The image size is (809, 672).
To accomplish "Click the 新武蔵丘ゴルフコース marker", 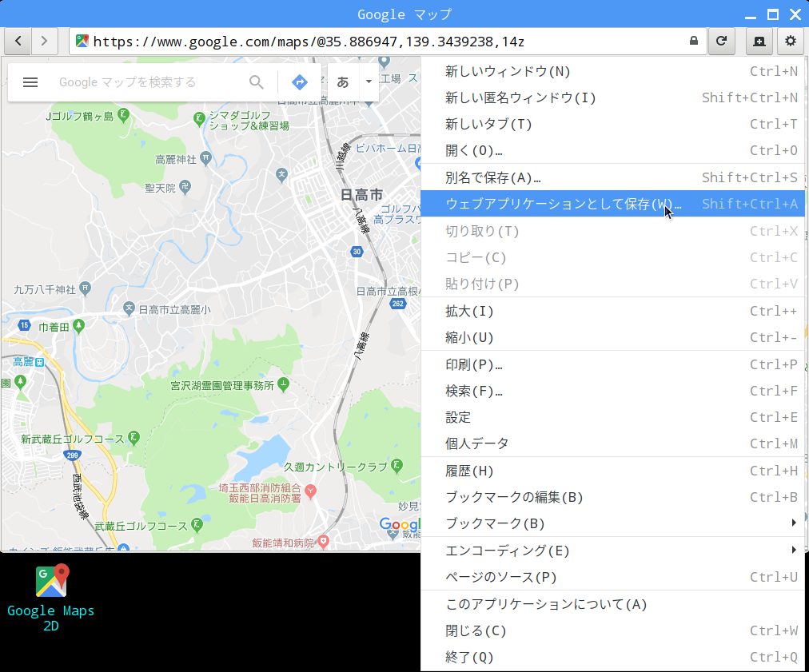I will tap(134, 439).
